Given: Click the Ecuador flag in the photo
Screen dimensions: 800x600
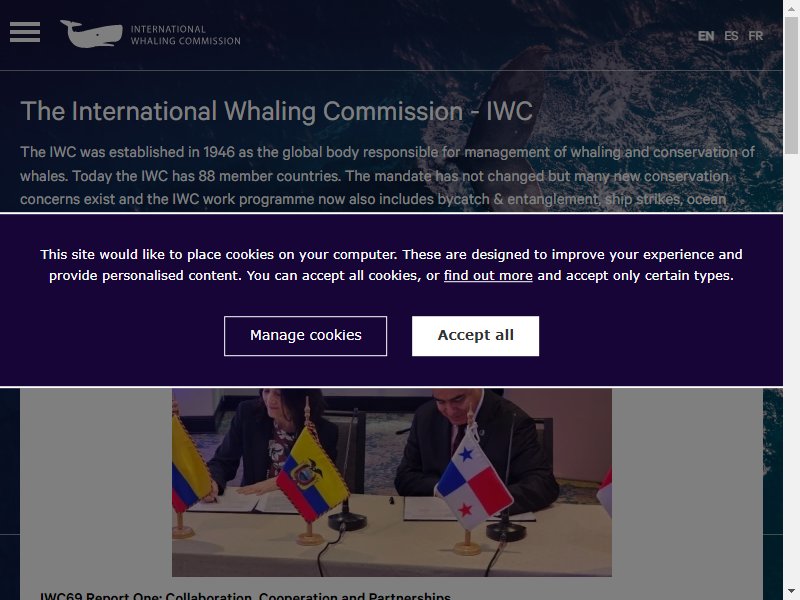Looking at the screenshot, I should click(x=312, y=473).
